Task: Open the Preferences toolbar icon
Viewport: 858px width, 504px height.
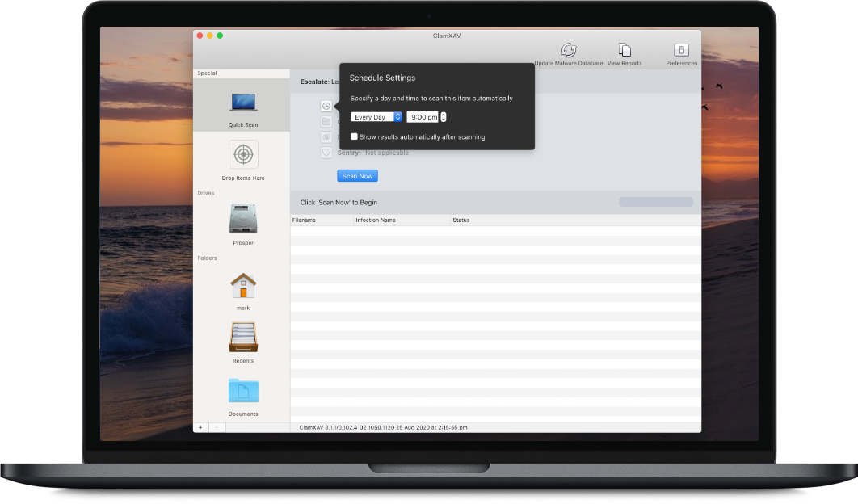Action: (681, 50)
